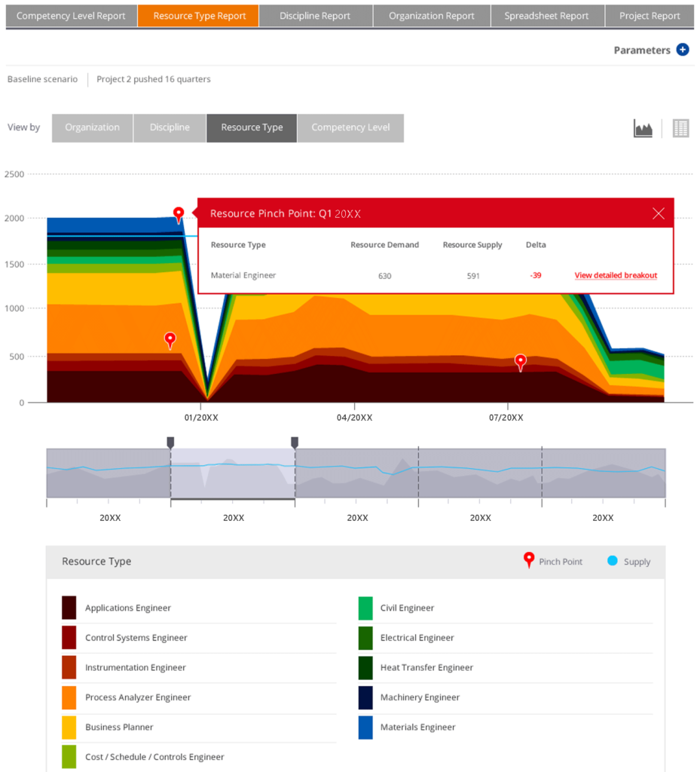Screen dimensions: 700x772
Task: Click the Material Engineer row in popup
Action: [x=435, y=276]
